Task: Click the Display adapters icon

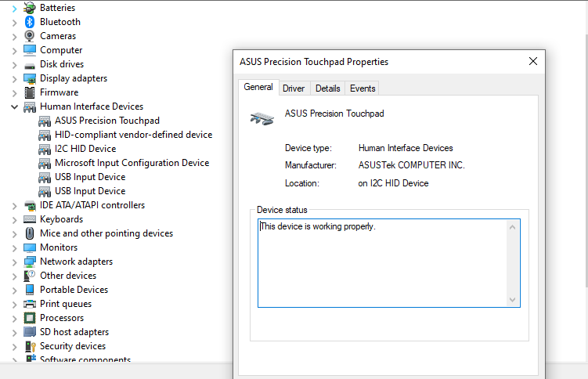Action: 30,78
